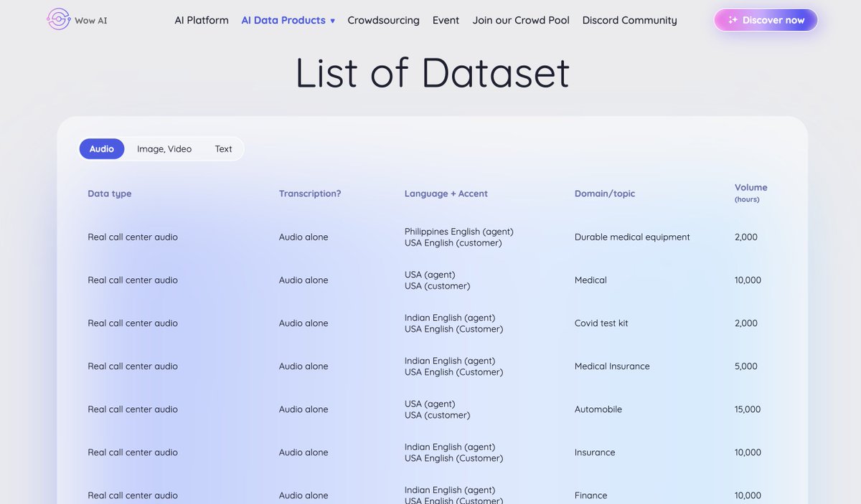Click the Covid test kit cell
This screenshot has height=504, width=861.
pyautogui.click(x=601, y=323)
